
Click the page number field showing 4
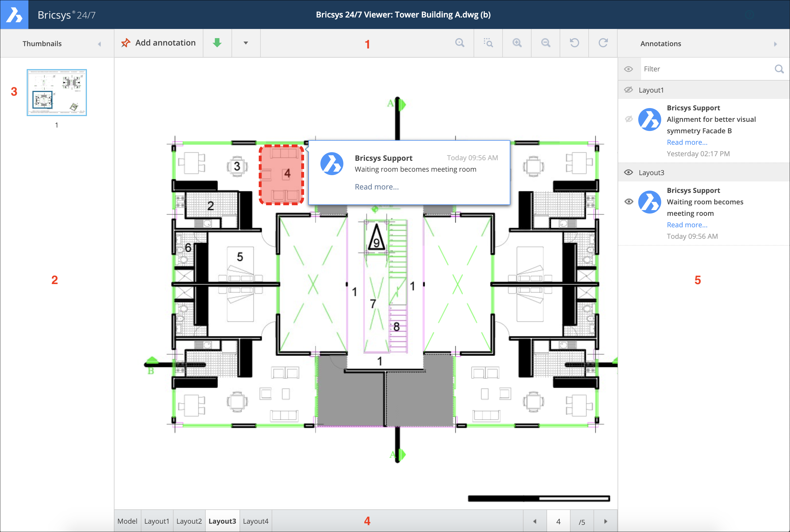[x=559, y=521]
